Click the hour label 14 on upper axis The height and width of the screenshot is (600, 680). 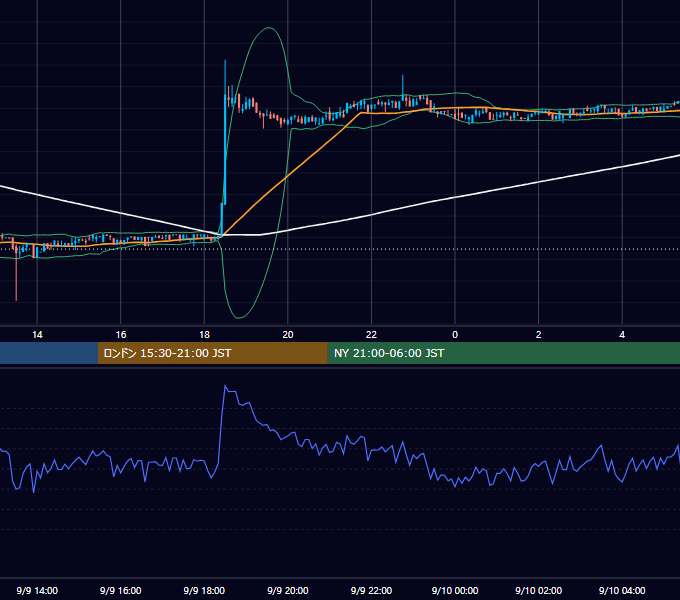[37, 335]
